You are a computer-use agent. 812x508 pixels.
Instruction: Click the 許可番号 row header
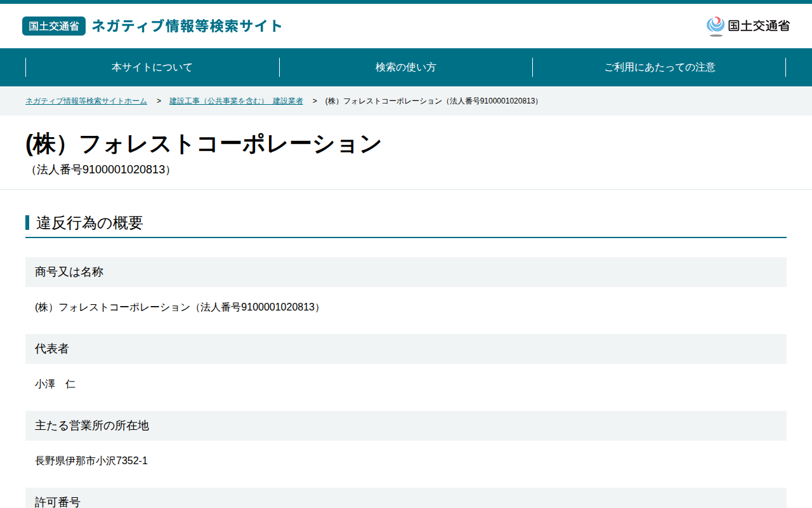coord(406,498)
